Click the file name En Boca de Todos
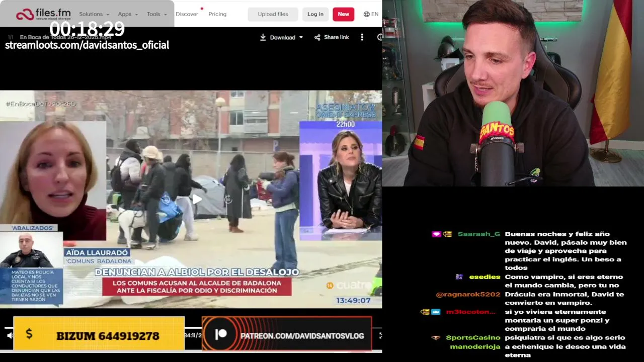Screen dimensions: 644x362 pyautogui.click(x=65, y=37)
